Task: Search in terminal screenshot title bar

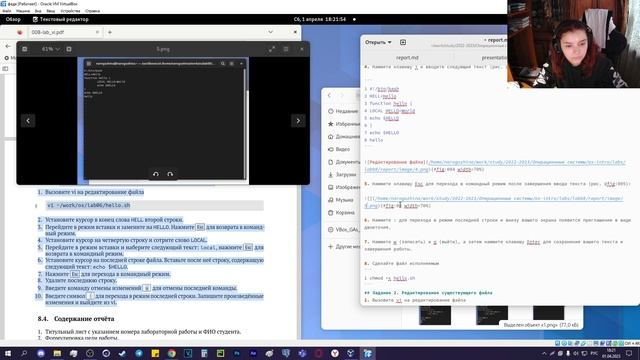Action: click(222, 64)
